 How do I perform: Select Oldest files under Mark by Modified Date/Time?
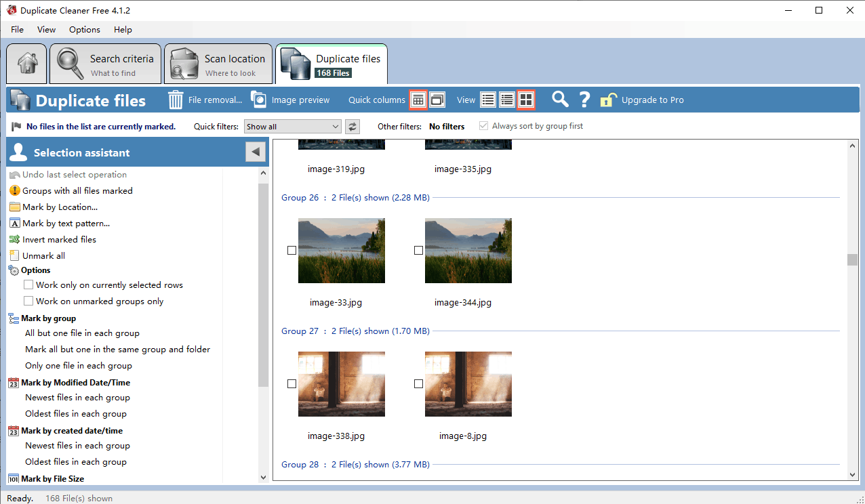[x=76, y=414]
